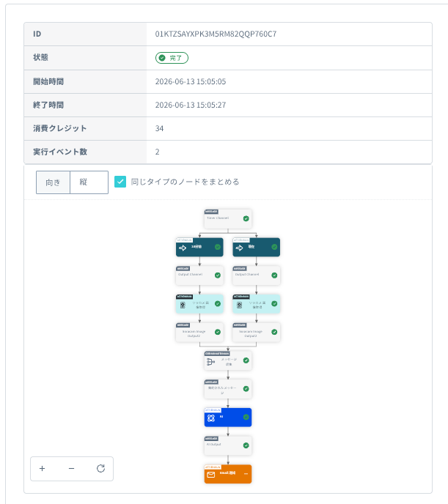
Task: Click the ellipsis on the Email通知 node
Action: coord(246,474)
